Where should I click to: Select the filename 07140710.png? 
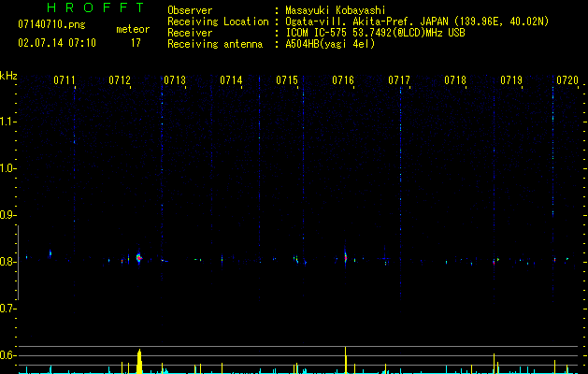(x=51, y=25)
